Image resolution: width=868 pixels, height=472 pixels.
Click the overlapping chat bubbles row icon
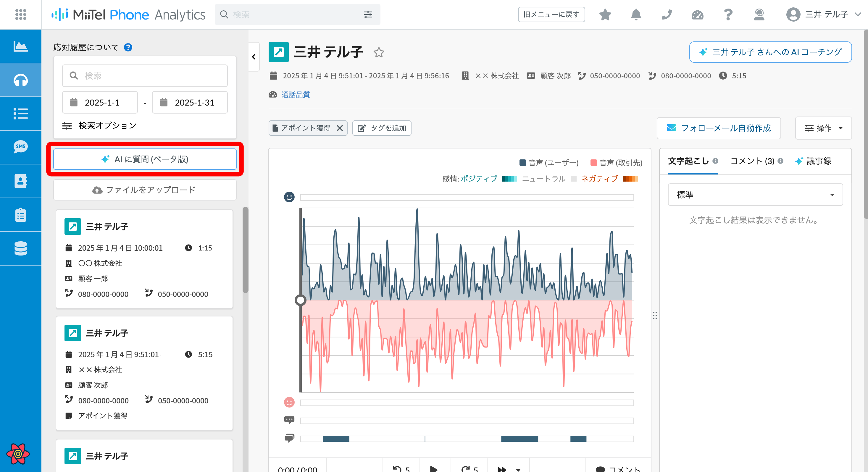click(289, 438)
